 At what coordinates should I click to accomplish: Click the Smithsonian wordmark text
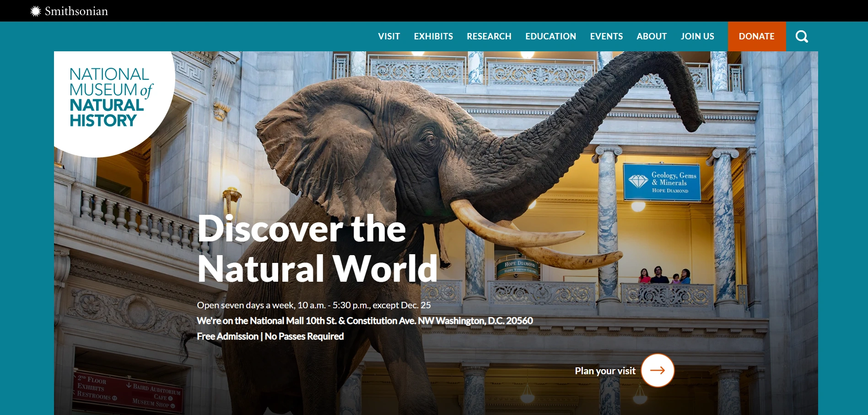click(x=76, y=11)
